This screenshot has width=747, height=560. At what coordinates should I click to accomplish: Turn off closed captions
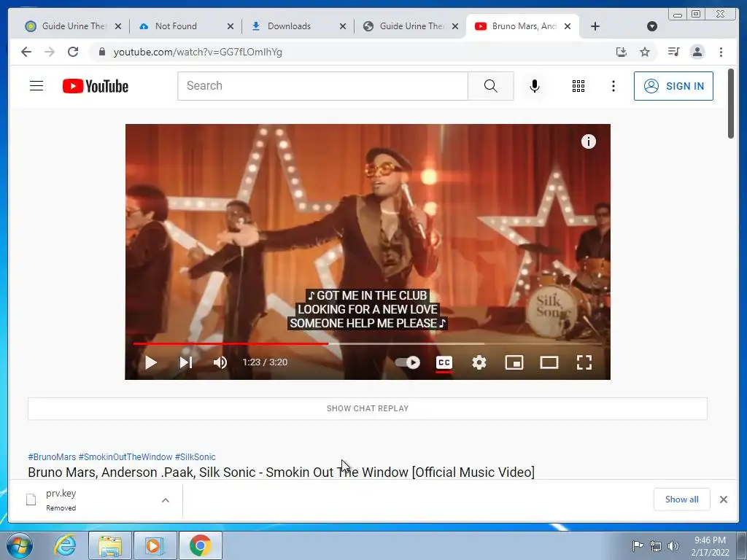pyautogui.click(x=444, y=363)
